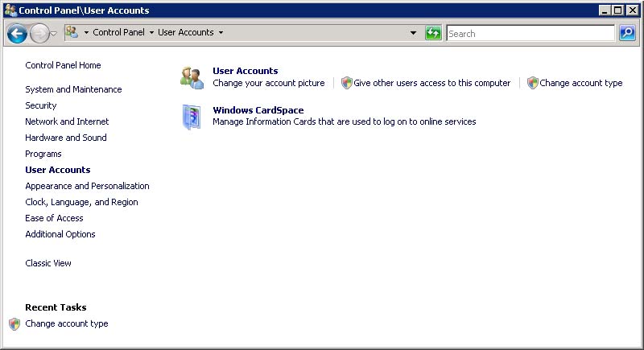Go to System and Maintenance
Image resolution: width=644 pixels, height=350 pixels.
[73, 89]
